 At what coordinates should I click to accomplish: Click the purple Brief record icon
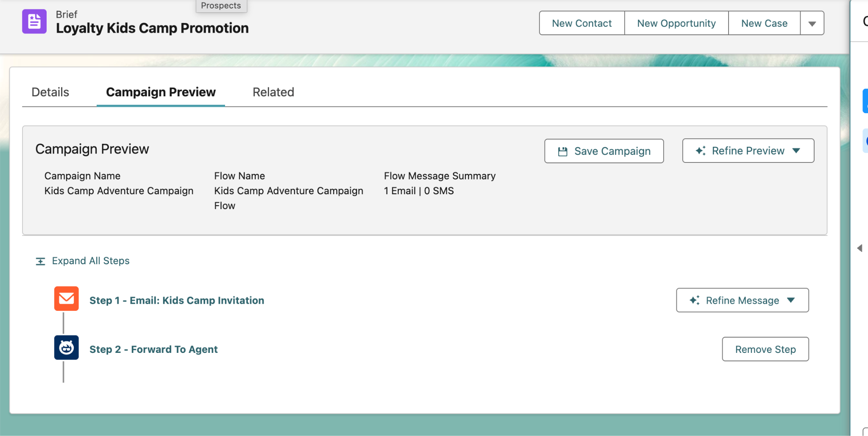tap(34, 21)
